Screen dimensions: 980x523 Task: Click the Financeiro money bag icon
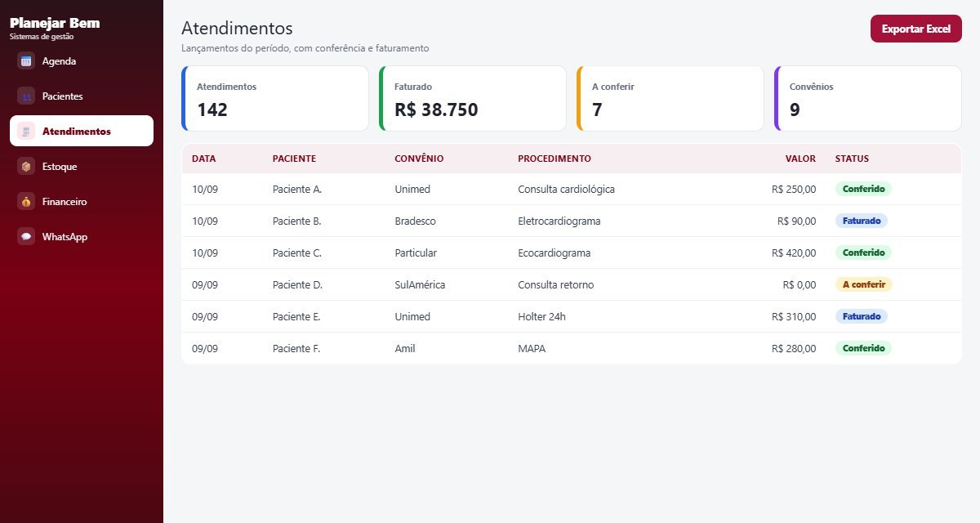click(x=26, y=201)
